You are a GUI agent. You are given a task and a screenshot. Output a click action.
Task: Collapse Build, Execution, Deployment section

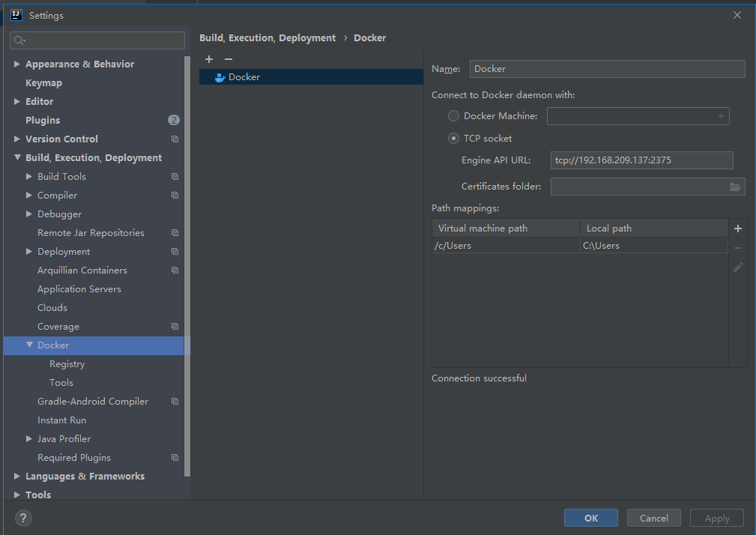point(17,157)
